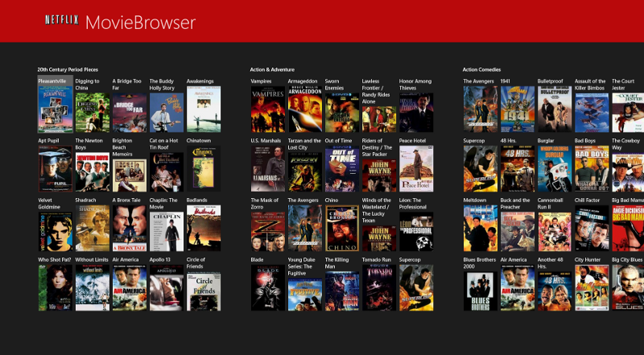Select the Awakenings movie poster
The width and height of the screenshot is (644, 355).
point(204,109)
